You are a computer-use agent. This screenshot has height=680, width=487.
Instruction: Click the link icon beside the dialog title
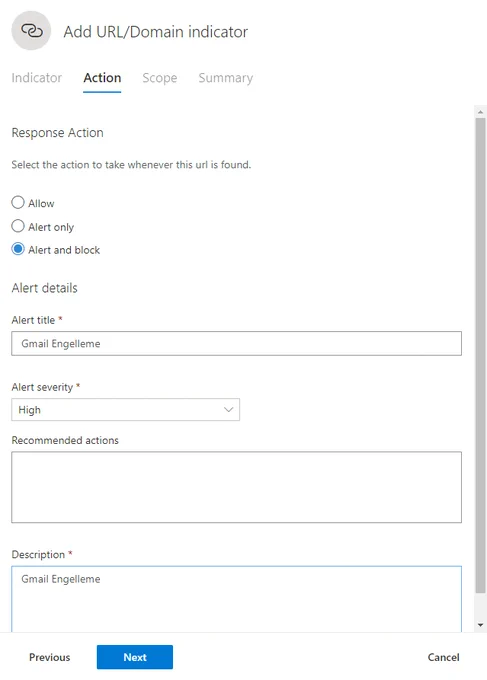pos(31,31)
